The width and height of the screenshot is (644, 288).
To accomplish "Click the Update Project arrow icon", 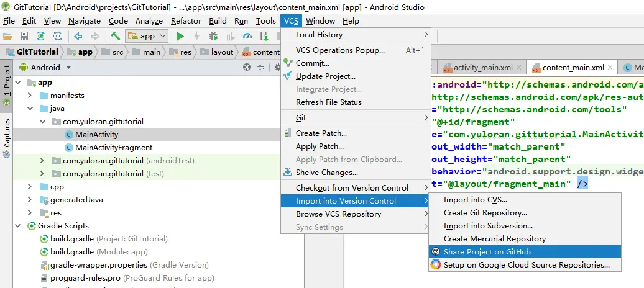I will (288, 76).
